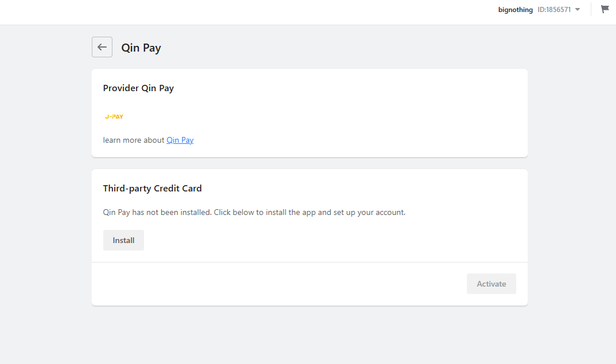The image size is (616, 364).
Task: Click the vertical separator beside the flag
Action: pyautogui.click(x=591, y=9)
